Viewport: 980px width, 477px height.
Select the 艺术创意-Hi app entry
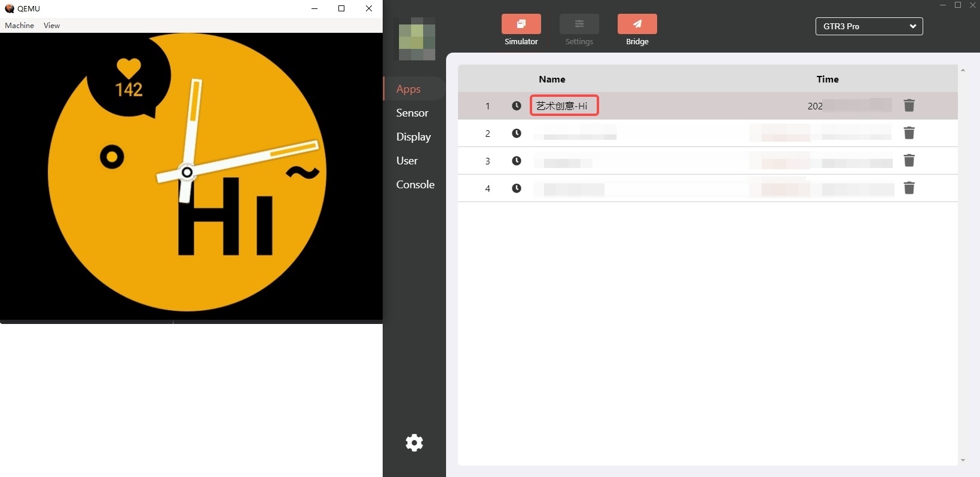click(563, 106)
